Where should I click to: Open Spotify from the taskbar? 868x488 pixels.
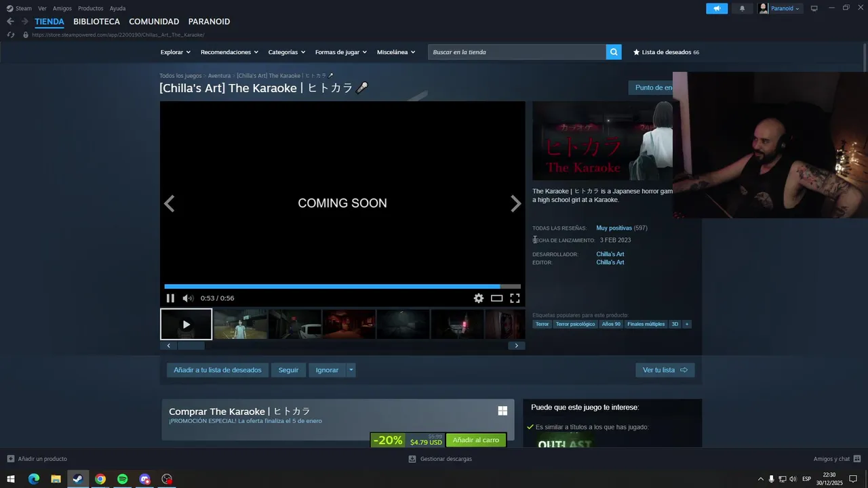(x=123, y=479)
